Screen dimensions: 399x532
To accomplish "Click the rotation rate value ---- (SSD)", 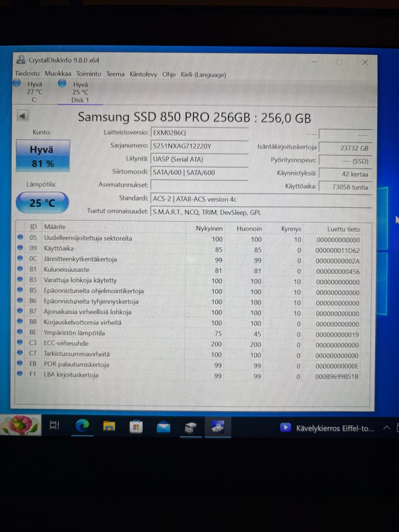I will 345,161.
